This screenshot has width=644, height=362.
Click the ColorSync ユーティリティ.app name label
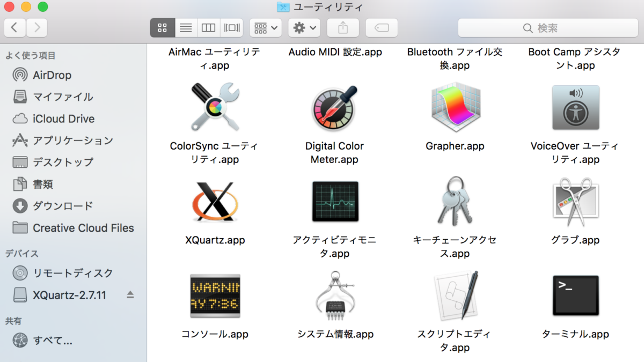point(214,152)
